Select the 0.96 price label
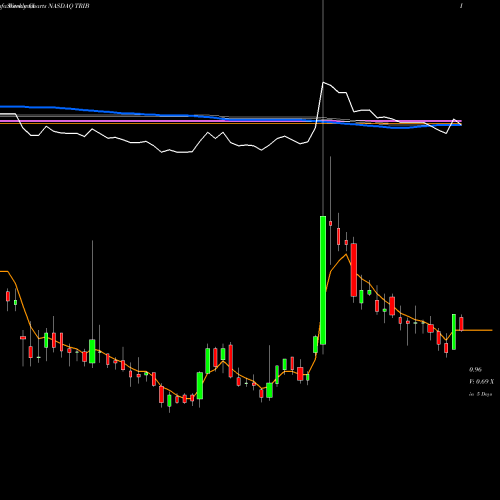Screen dimensions: 500x500 point(475,370)
